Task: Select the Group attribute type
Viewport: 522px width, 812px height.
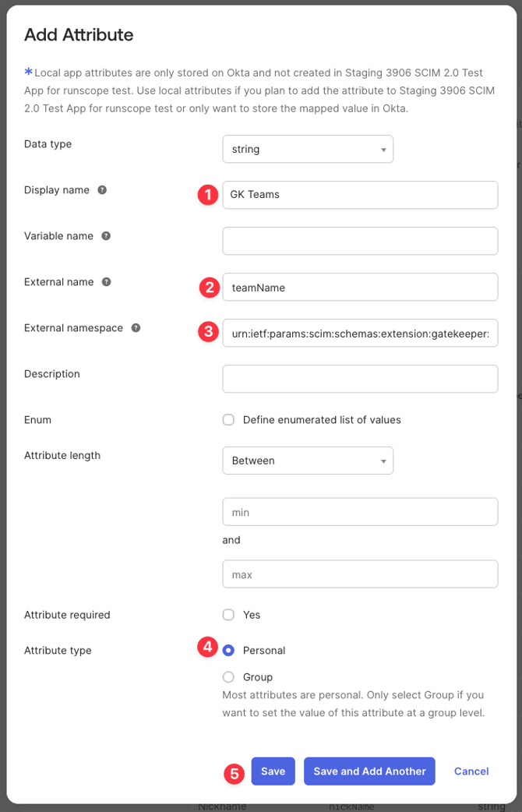Action: pos(228,677)
